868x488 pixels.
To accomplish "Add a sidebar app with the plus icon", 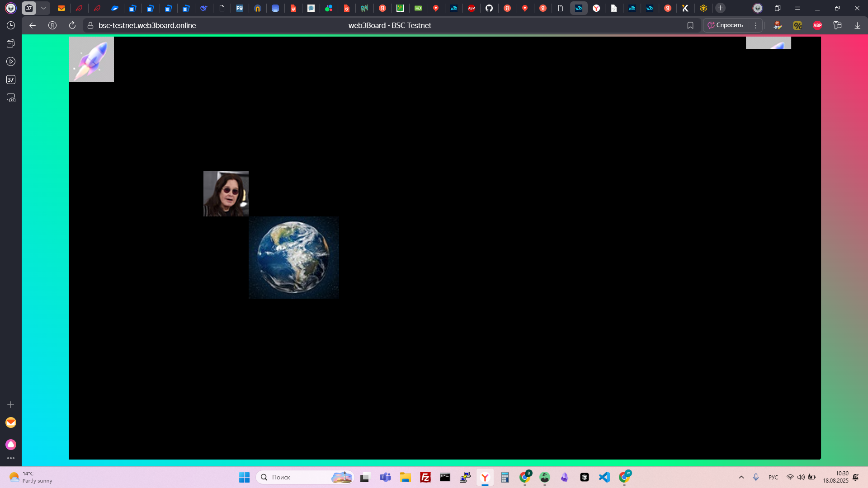I will pyautogui.click(x=11, y=405).
